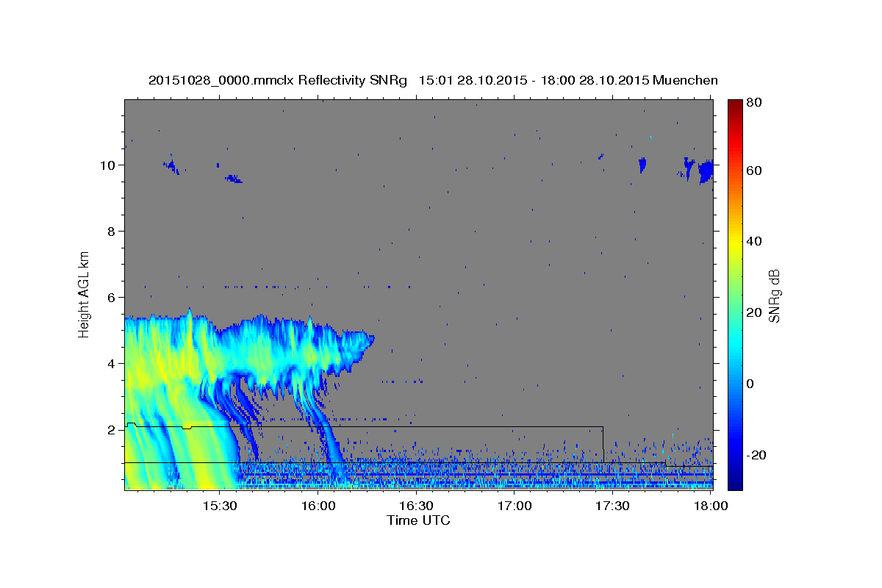Click the colorbar value '80'
This screenshot has height=588, width=882.
coord(753,103)
